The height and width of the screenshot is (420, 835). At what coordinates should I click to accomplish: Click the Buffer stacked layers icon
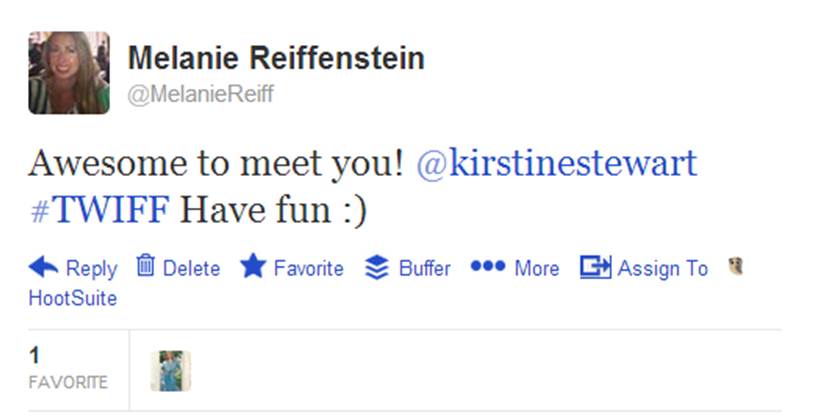(x=376, y=268)
